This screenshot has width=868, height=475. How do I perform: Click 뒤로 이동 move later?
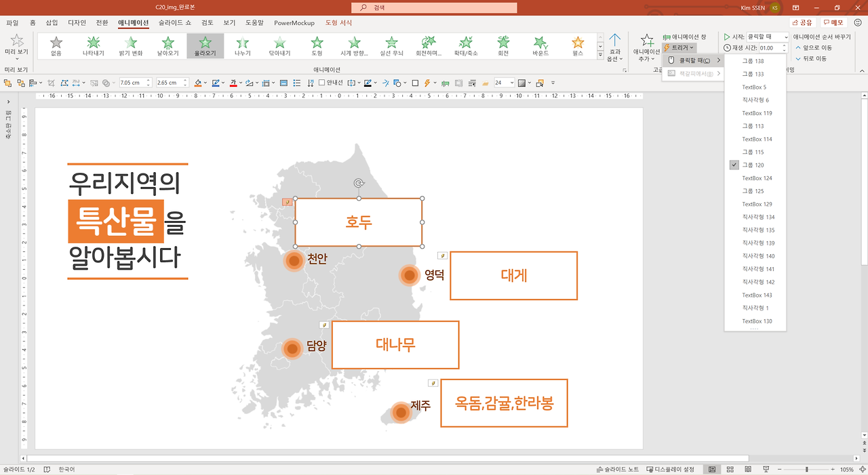[810, 59]
